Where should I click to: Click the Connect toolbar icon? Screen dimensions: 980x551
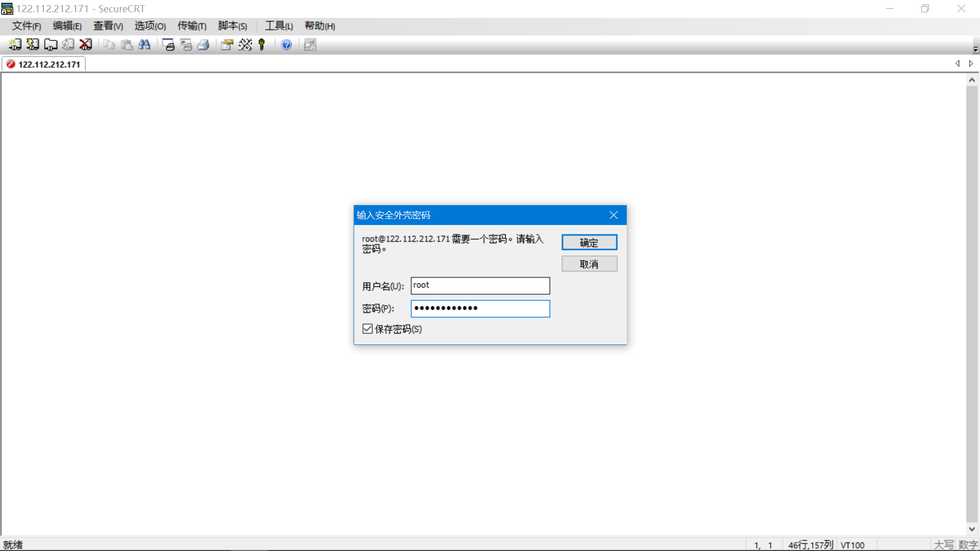click(x=15, y=45)
